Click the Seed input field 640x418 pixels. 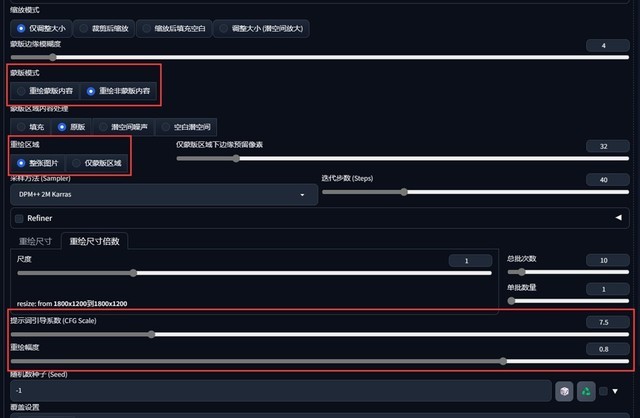pyautogui.click(x=280, y=391)
